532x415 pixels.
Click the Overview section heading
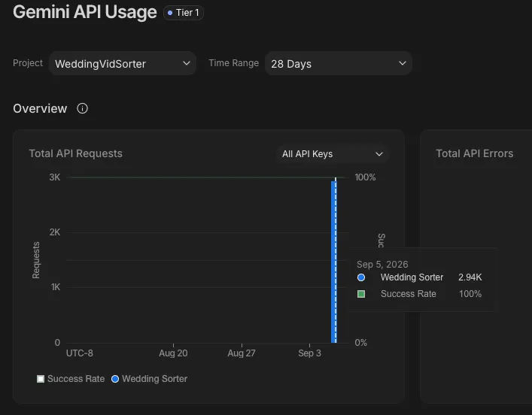[x=40, y=108]
